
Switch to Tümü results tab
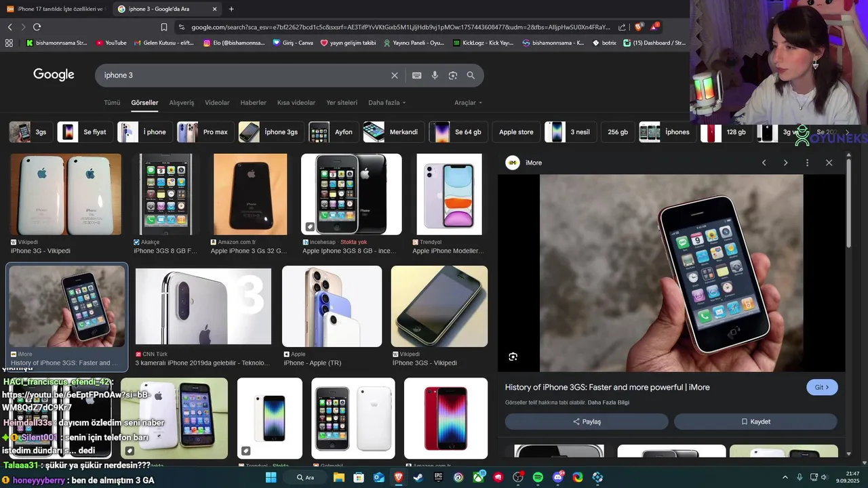click(112, 102)
